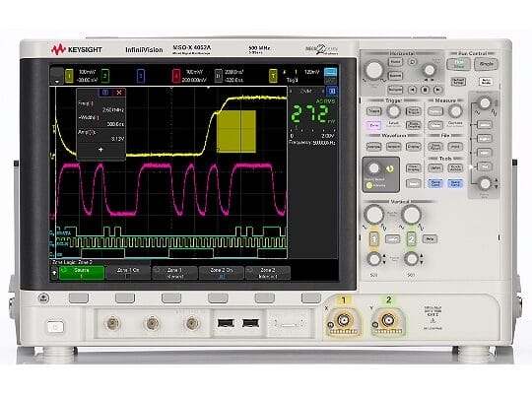Tap the blue channel 3 badge on screen
Image resolution: width=532 pixels, height=396 pixels.
click(141, 76)
